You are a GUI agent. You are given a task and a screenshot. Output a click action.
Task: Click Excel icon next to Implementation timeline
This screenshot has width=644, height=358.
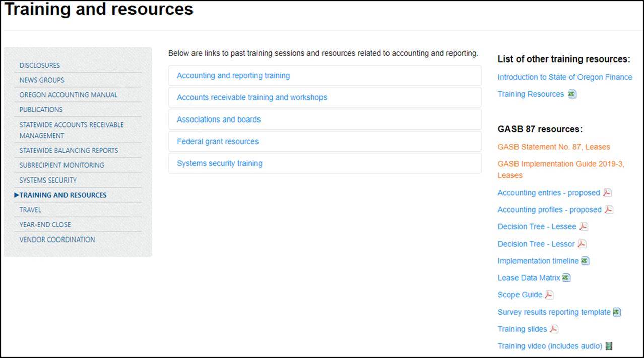pos(585,261)
